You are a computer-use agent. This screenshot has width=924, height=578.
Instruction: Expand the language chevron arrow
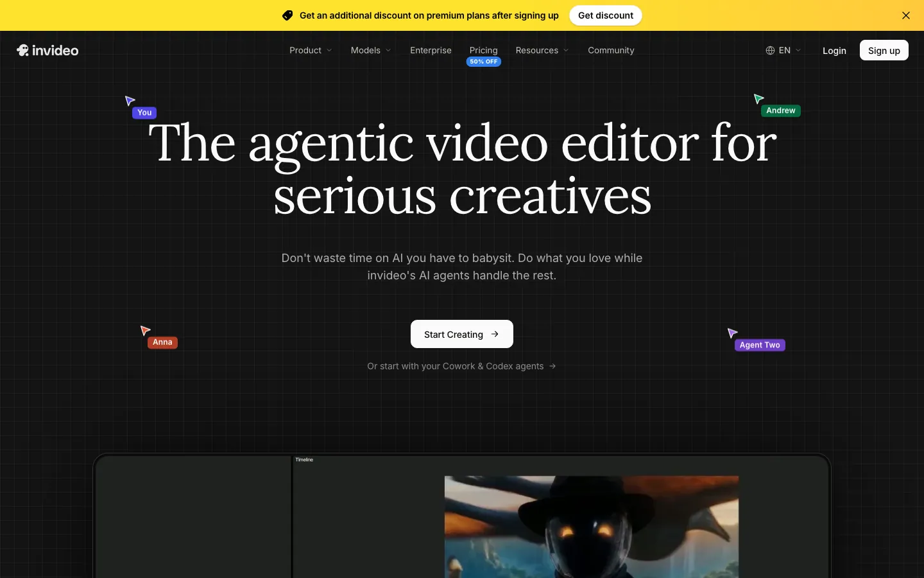(798, 50)
